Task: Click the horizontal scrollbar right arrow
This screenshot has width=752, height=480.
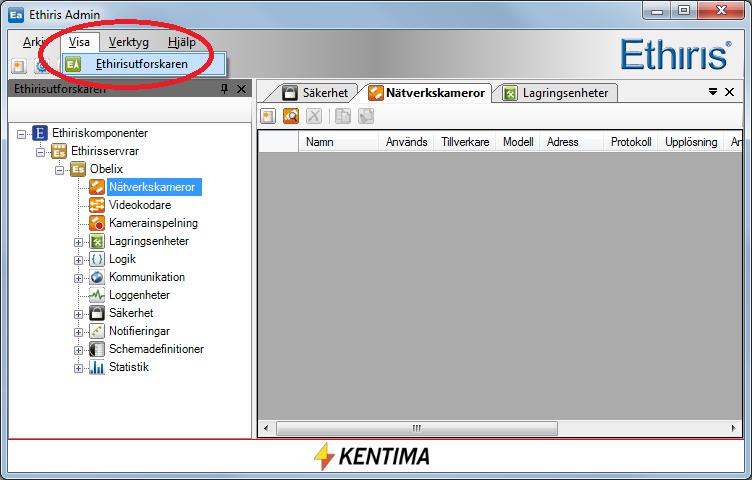Action: [x=733, y=428]
